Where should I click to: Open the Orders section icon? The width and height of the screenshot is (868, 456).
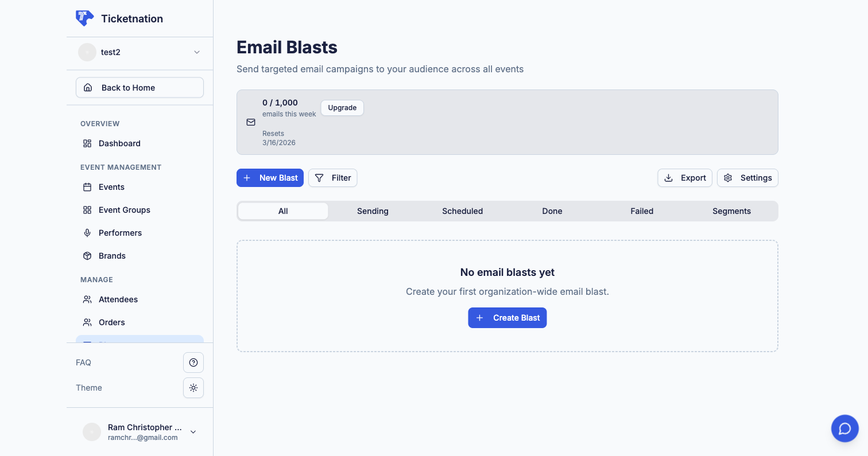pos(87,322)
